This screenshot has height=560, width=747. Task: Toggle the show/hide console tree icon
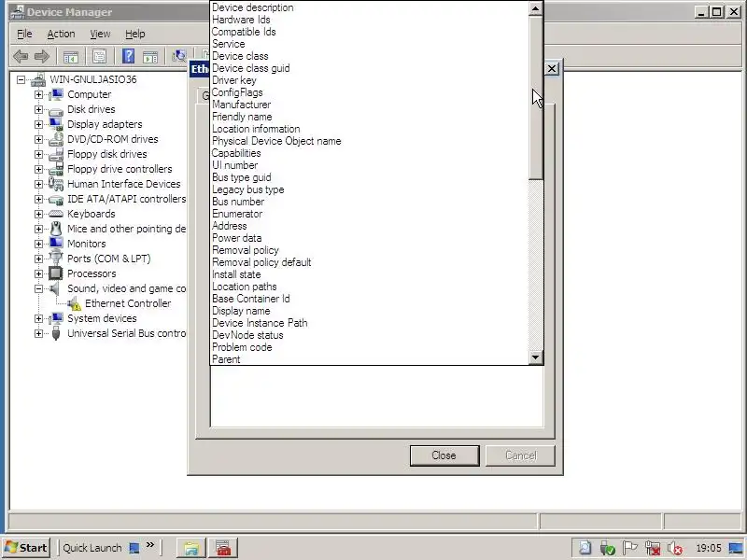coord(71,56)
